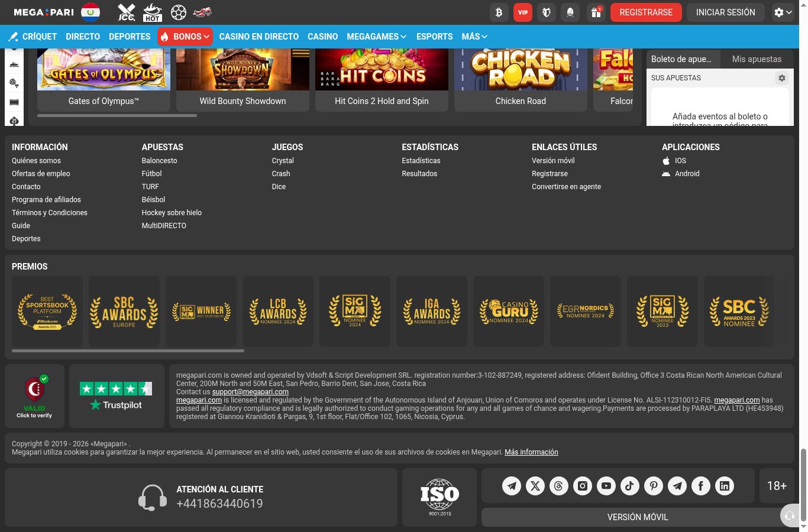Open the Convertirse en agente link
Viewport: 808px width, 532px height.
tap(566, 187)
